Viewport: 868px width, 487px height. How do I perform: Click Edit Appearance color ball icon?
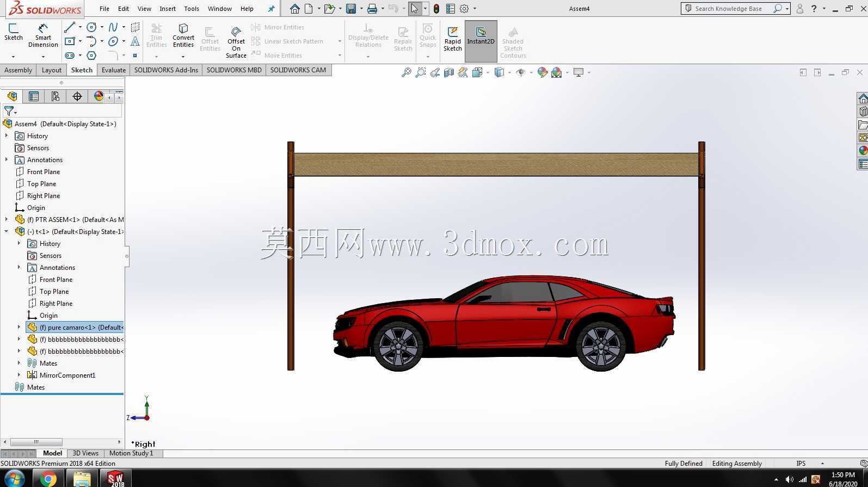point(542,72)
